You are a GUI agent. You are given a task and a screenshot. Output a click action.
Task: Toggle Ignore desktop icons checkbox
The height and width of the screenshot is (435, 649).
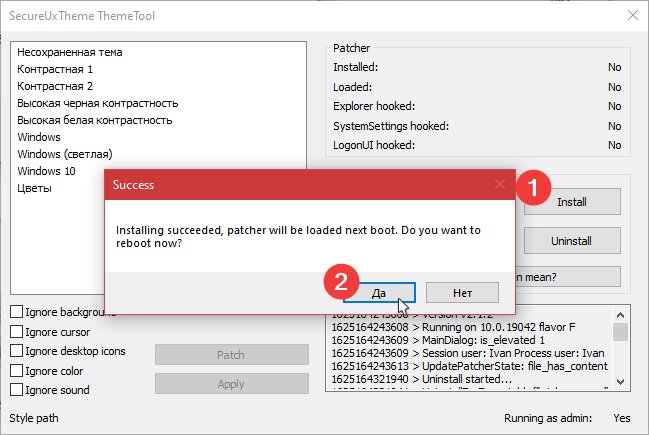click(x=17, y=351)
